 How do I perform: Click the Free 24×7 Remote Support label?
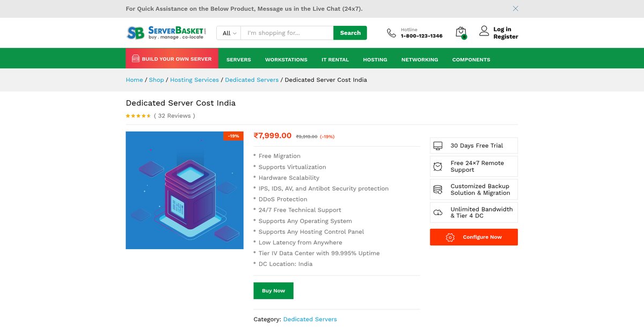[477, 166]
